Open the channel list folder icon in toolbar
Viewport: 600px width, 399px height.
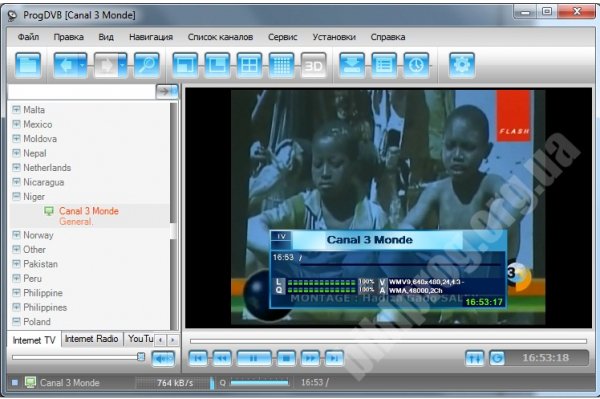(28, 65)
